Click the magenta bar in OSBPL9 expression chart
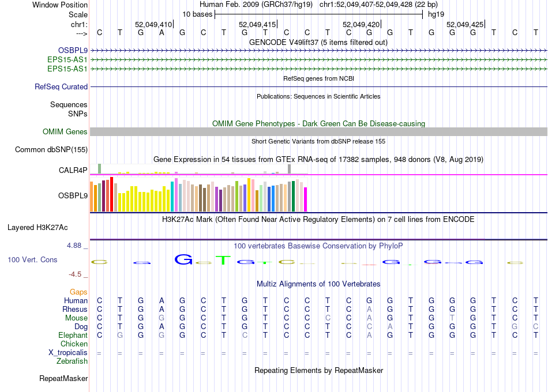548x392 pixels. tap(305, 199)
